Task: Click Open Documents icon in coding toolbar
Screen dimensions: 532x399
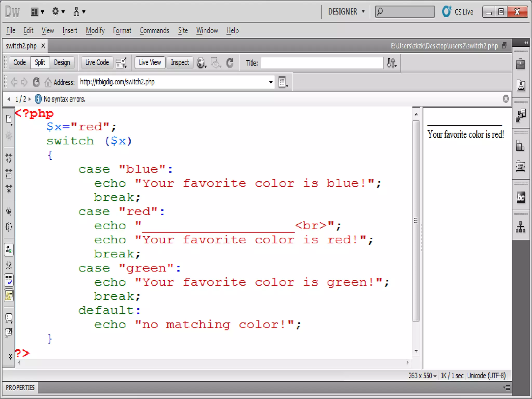Action: pyautogui.click(x=9, y=120)
